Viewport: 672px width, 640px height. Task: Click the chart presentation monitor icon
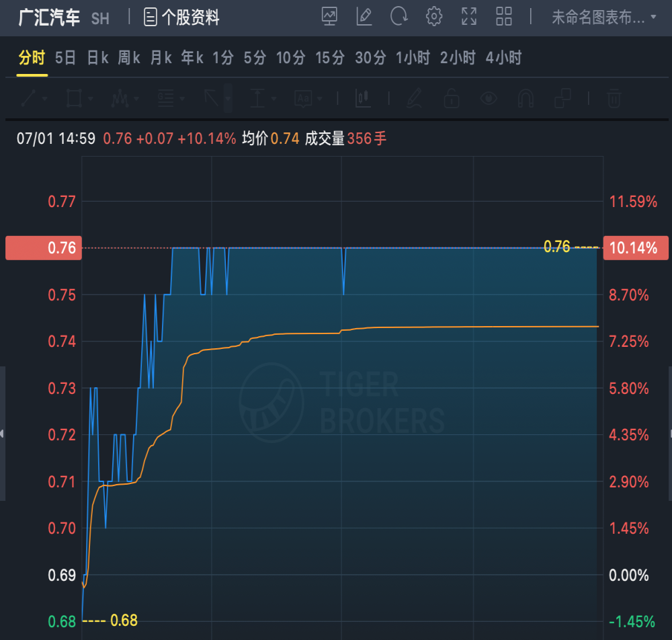pyautogui.click(x=329, y=17)
